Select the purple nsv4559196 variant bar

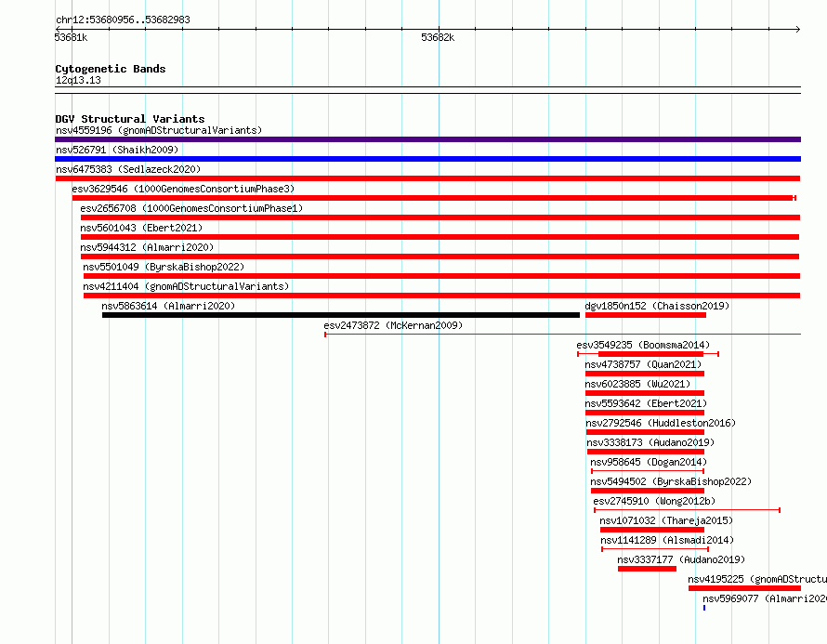pyautogui.click(x=427, y=139)
